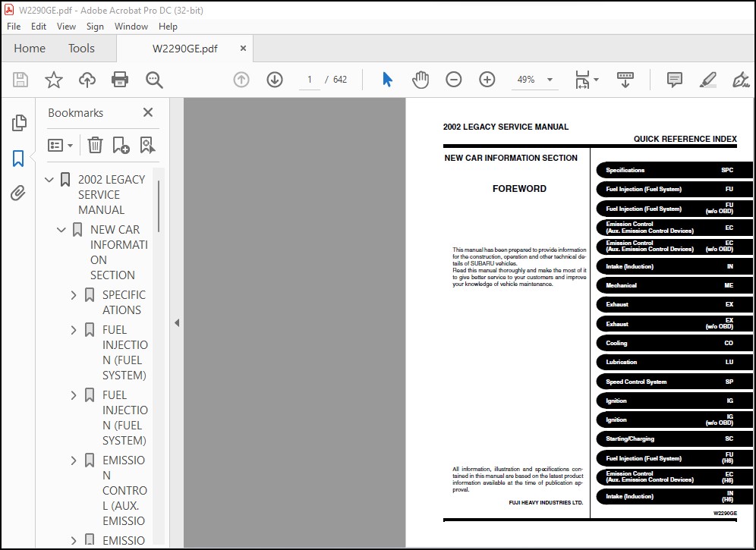Go to previous page arrow
This screenshot has height=550, width=756.
[241, 80]
